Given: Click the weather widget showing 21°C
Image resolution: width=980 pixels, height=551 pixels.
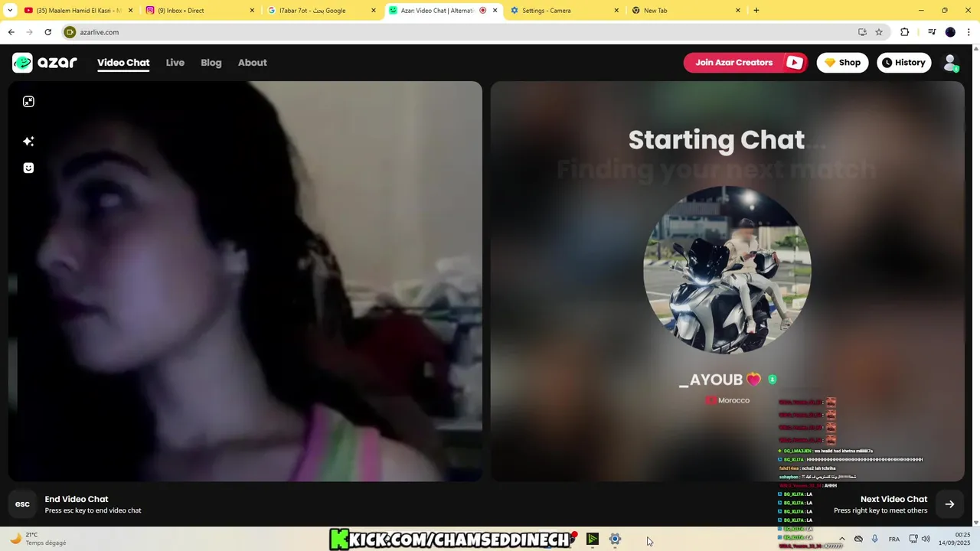Looking at the screenshot, I should tap(38, 539).
